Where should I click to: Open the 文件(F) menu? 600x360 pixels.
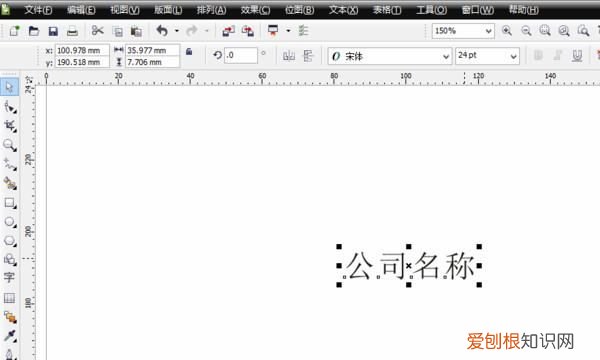pyautogui.click(x=38, y=10)
